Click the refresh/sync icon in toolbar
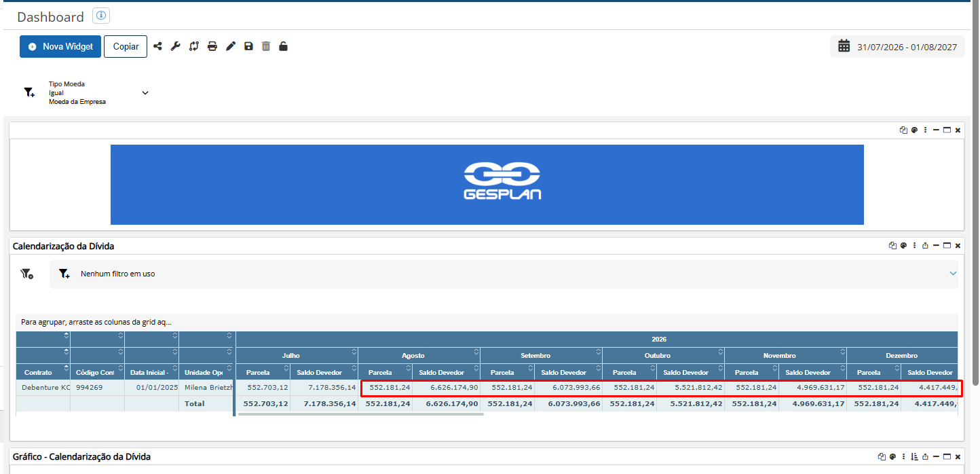The width and height of the screenshot is (980, 474). point(193,46)
